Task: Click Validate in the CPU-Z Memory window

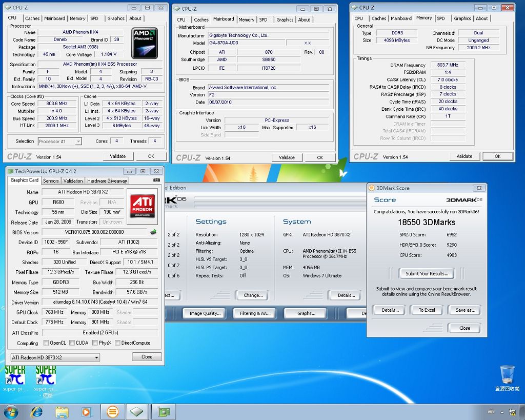Action: [x=465, y=156]
